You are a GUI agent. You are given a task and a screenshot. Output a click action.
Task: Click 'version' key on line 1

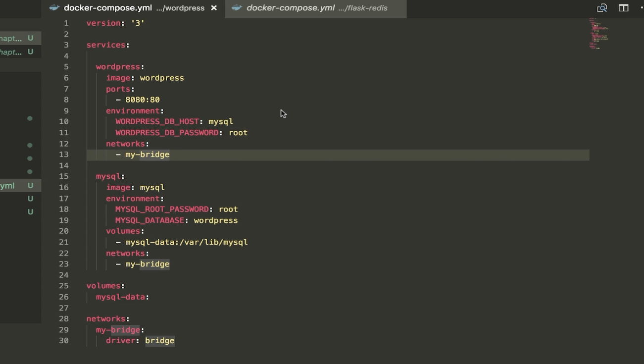[x=103, y=23]
